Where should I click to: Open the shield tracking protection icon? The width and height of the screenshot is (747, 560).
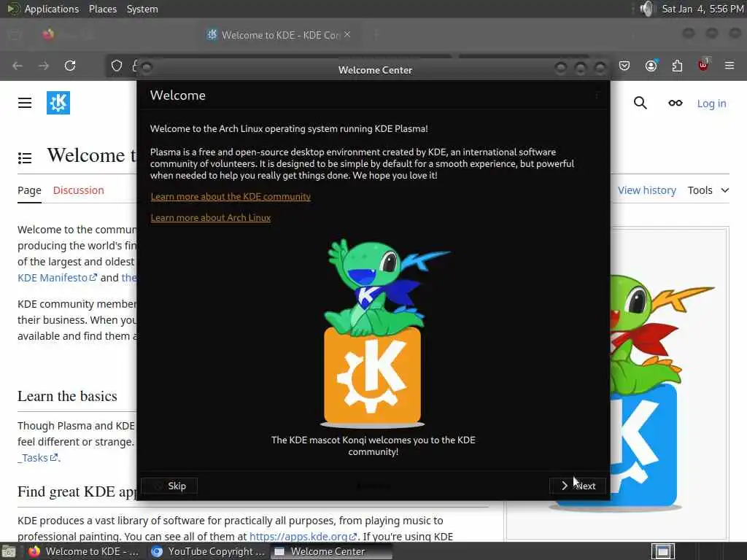117,66
